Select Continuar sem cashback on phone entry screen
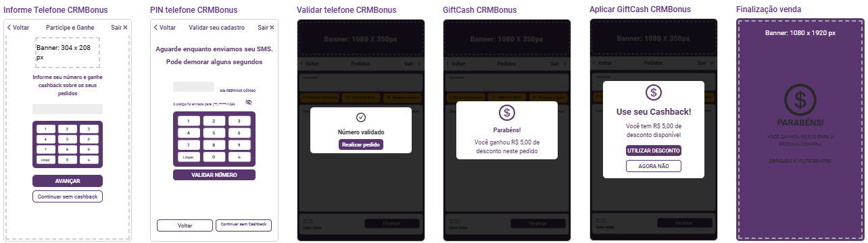The width and height of the screenshot is (868, 243). tap(68, 196)
